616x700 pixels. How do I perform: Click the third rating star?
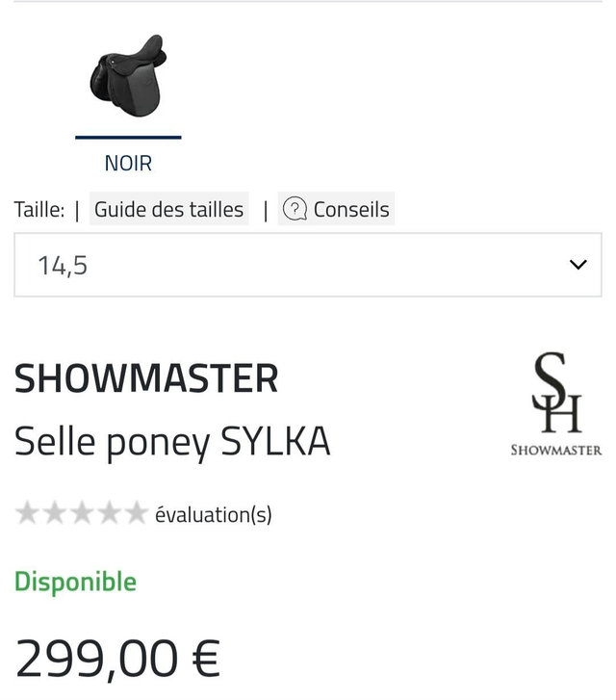82,514
